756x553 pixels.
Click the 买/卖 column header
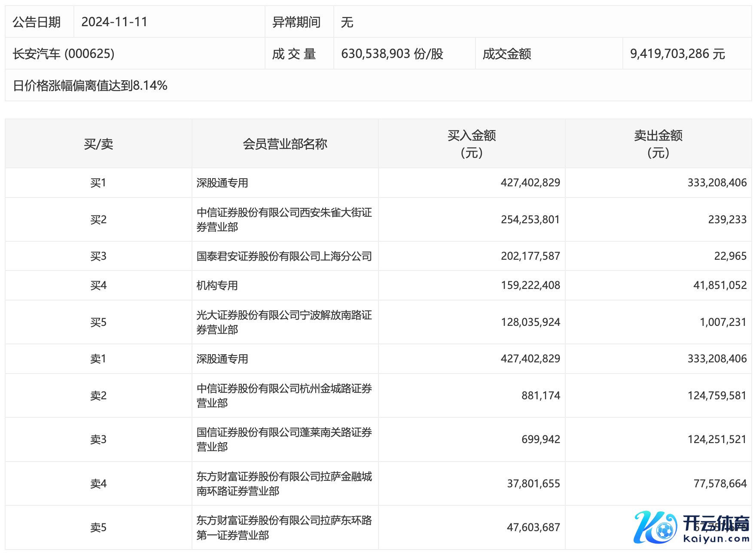pyautogui.click(x=98, y=144)
